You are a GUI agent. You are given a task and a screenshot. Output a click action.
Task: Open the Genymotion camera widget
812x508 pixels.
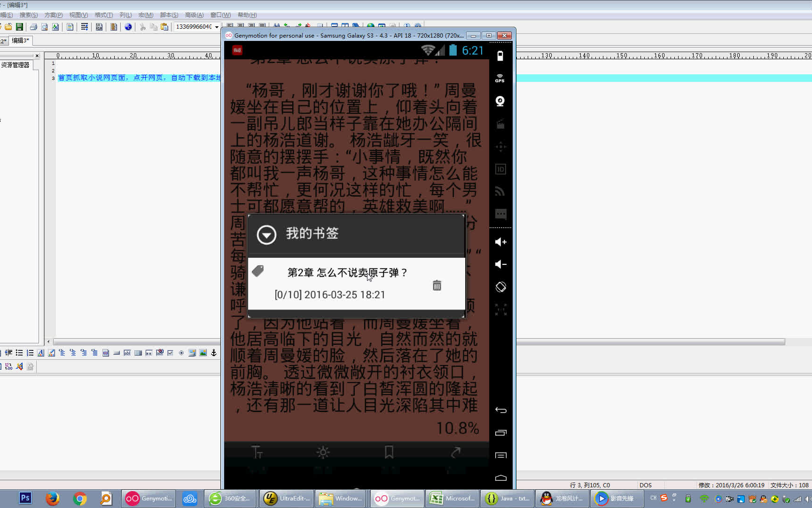coord(500,101)
